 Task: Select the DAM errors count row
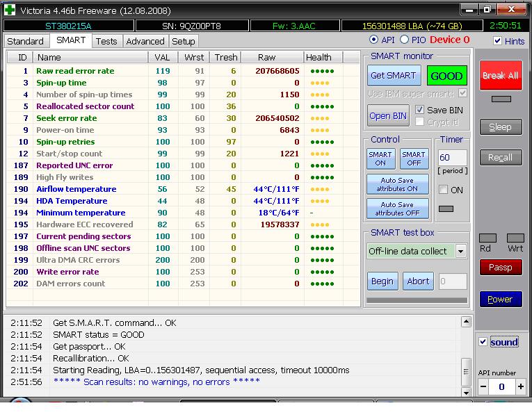183,284
